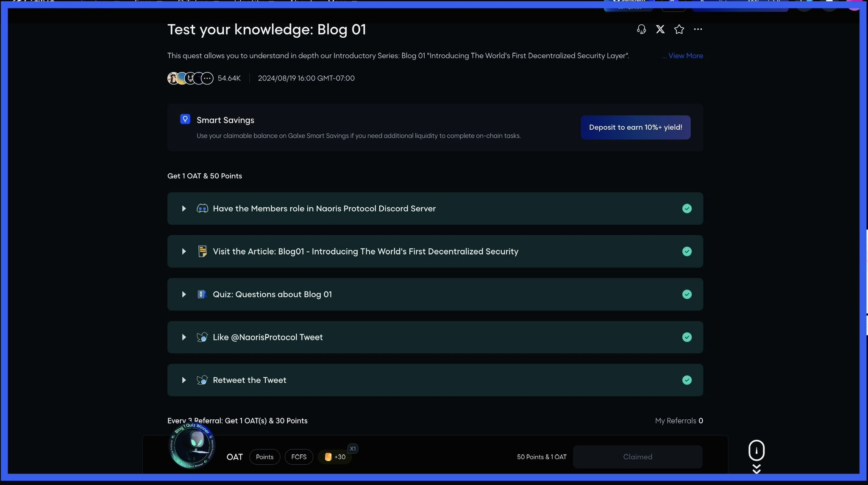
Task: Click completed checkmark on Like Tweet task
Action: point(687,337)
